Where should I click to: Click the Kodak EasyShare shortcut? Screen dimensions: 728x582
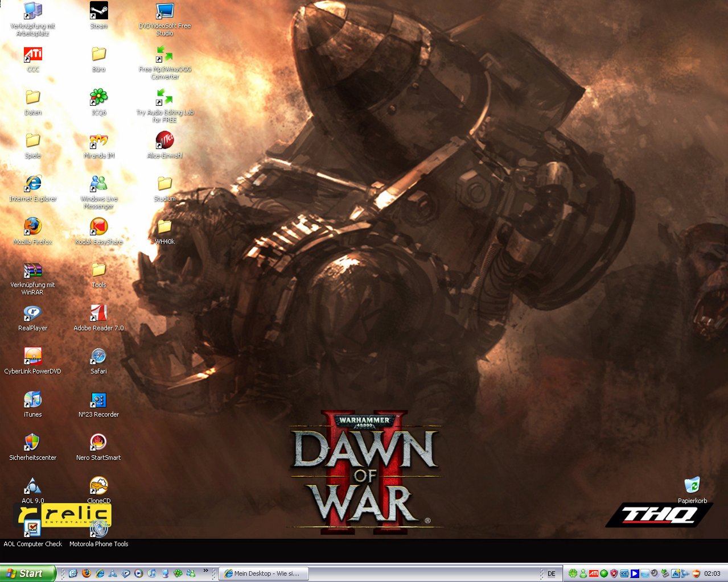98,227
